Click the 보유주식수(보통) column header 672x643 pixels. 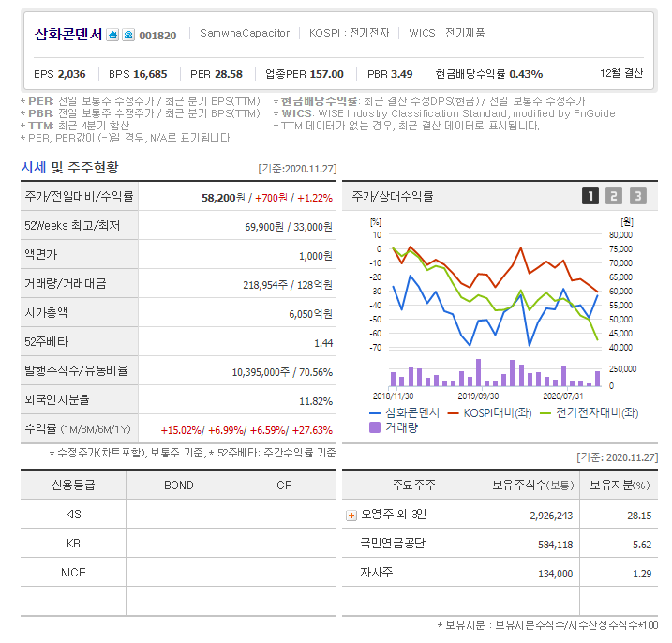tap(532, 485)
